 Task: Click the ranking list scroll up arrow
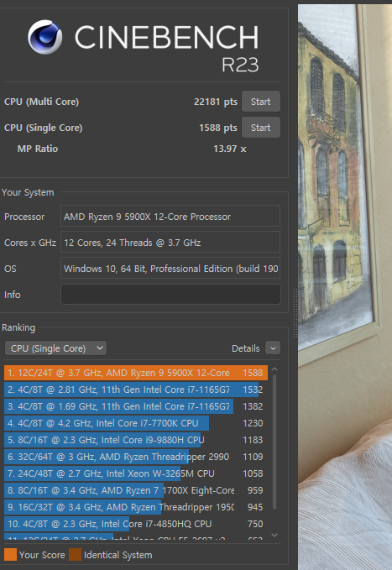click(x=274, y=369)
